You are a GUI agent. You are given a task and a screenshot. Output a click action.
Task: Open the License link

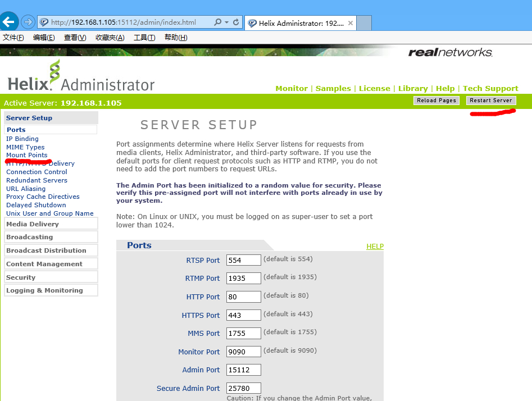tap(375, 89)
